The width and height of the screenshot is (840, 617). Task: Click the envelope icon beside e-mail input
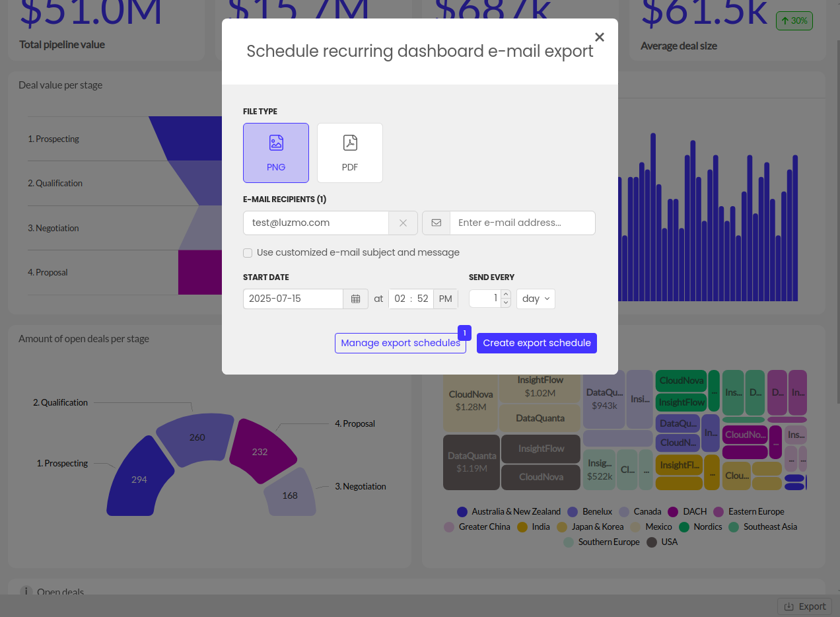click(436, 223)
